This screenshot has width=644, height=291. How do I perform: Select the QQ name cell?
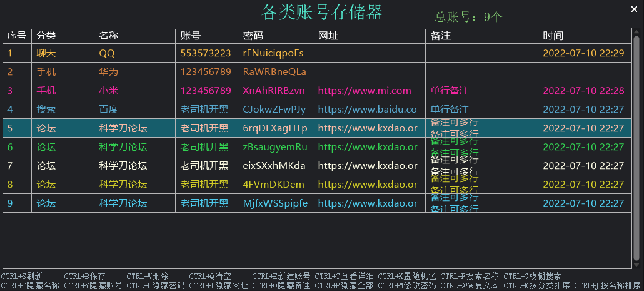(x=134, y=53)
